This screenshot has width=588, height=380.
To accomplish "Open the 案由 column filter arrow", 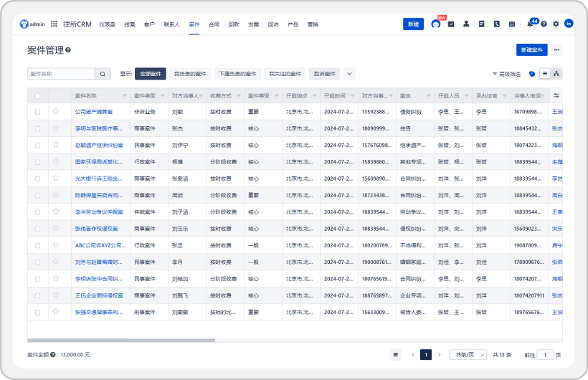I will coord(429,96).
